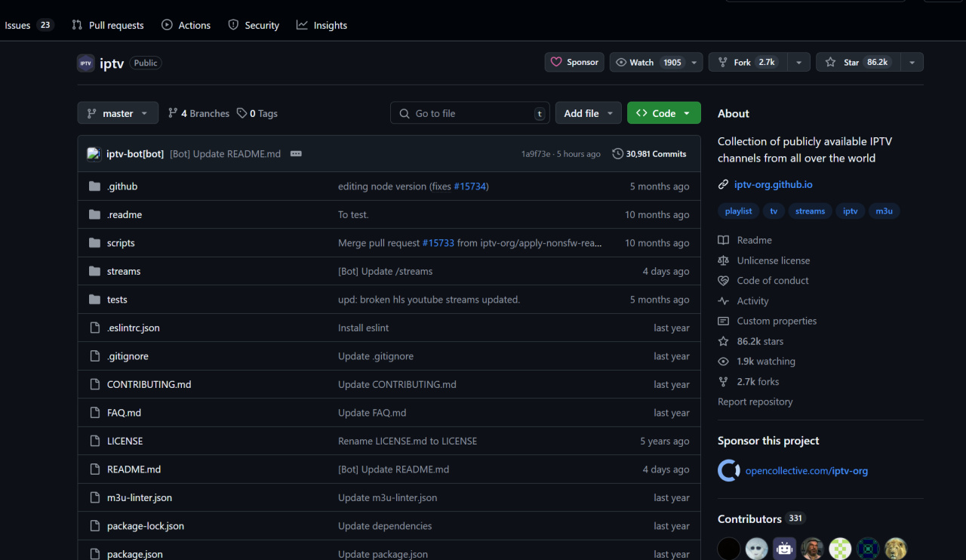Click the file icon beside .eslintrc.json
Screen dimensions: 966x560
[x=94, y=328]
